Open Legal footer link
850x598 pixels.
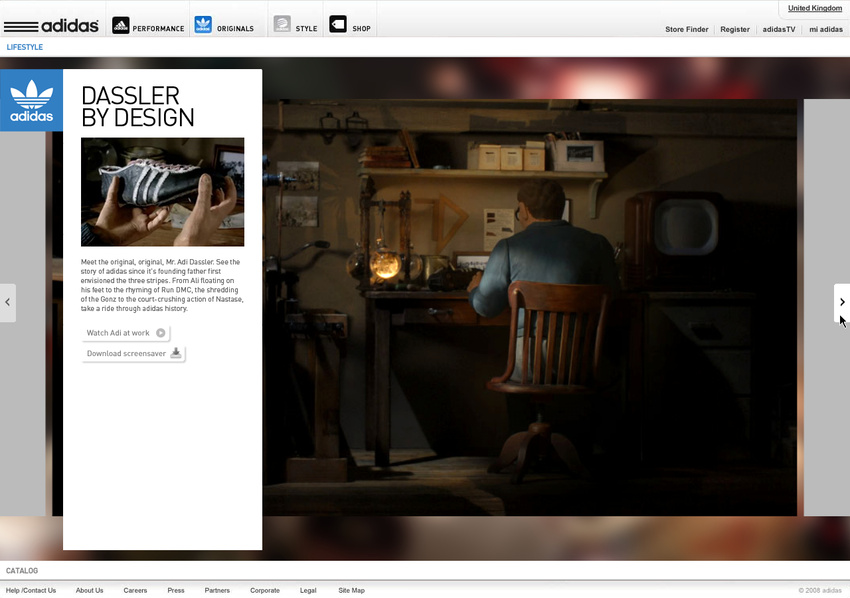point(308,590)
